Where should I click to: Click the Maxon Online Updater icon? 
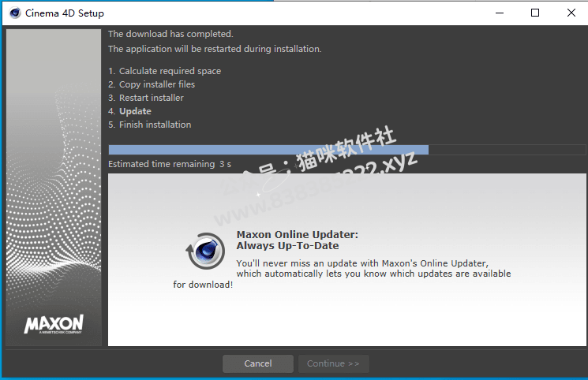tap(205, 251)
